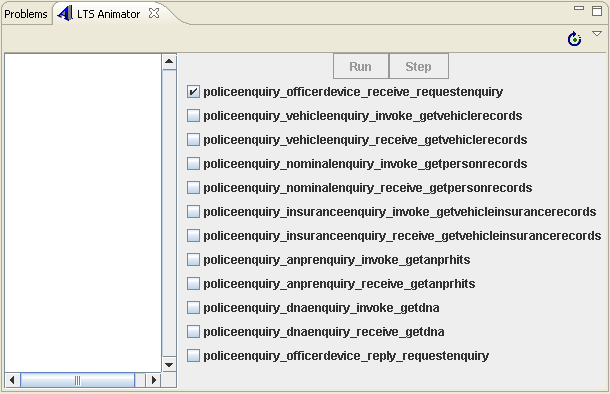Tick policeenquiry_nominalenquiry_invoke_getpersonrecords
This screenshot has height=394, width=610.
[193, 164]
